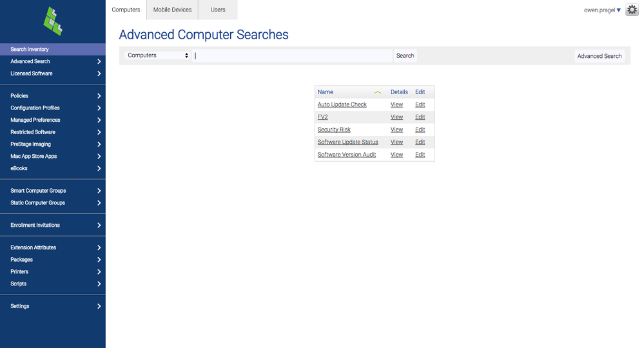Screen dimensions: 644x348
Task: Open Printers sidebar item
Action: pyautogui.click(x=53, y=272)
